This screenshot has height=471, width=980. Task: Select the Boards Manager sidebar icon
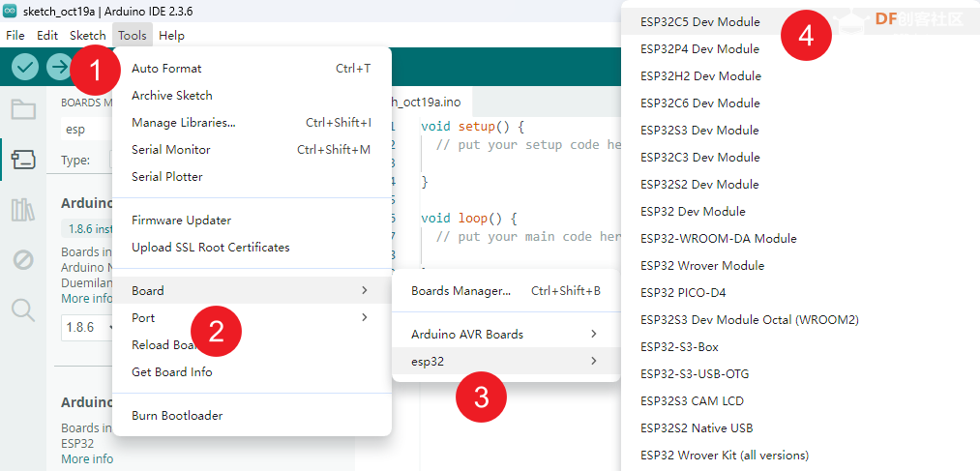coord(23,160)
